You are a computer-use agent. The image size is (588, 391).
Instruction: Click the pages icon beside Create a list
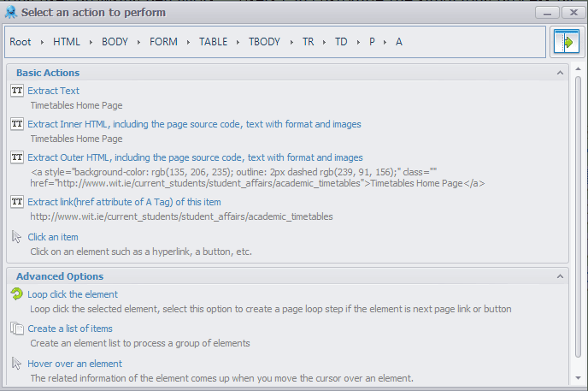[17, 329]
